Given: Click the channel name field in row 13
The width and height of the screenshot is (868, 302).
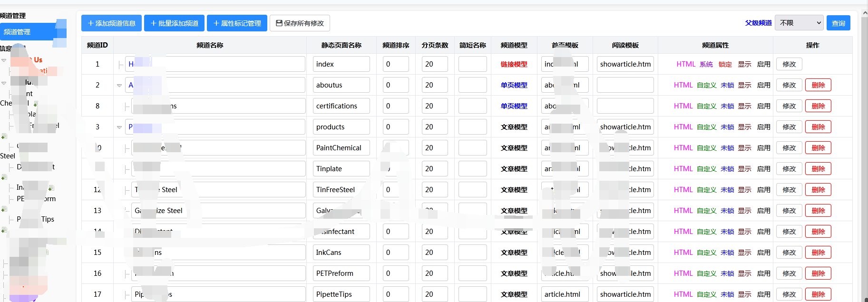Looking at the screenshot, I should 218,211.
